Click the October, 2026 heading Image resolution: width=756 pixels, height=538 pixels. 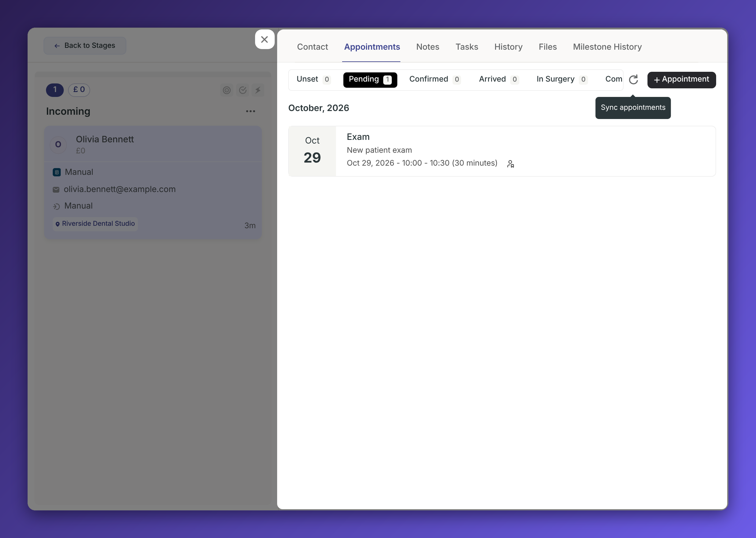click(x=319, y=108)
